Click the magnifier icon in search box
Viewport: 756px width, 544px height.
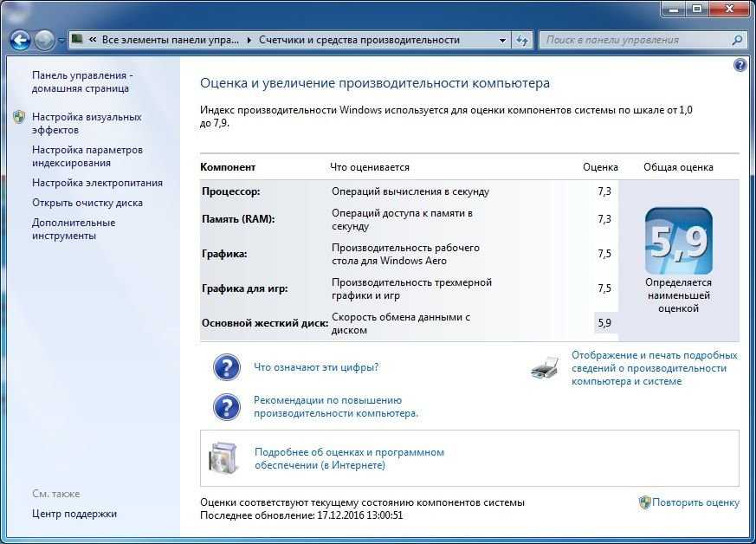(x=737, y=40)
